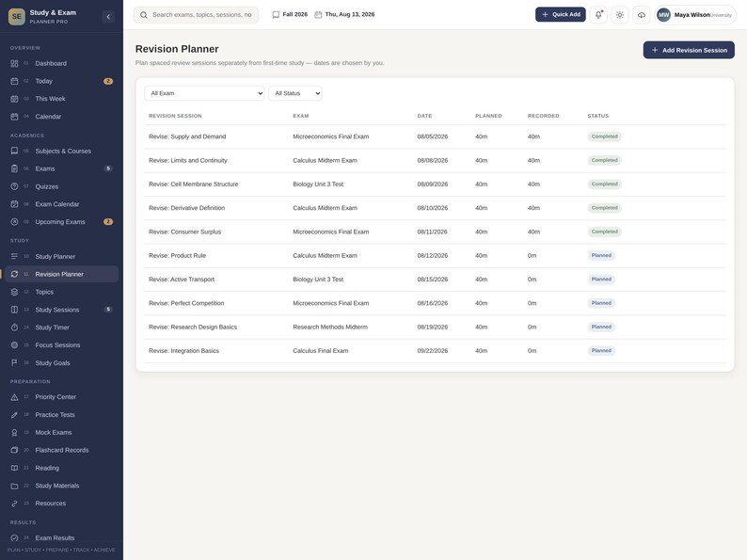
Task: Click the Completed badge for Supply and Demand
Action: click(x=605, y=136)
